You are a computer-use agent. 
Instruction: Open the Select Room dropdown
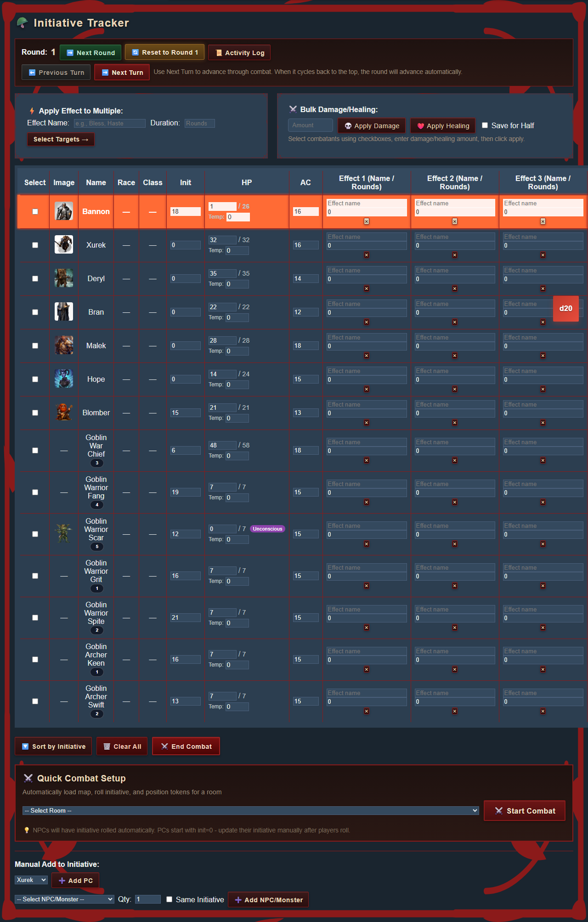251,811
